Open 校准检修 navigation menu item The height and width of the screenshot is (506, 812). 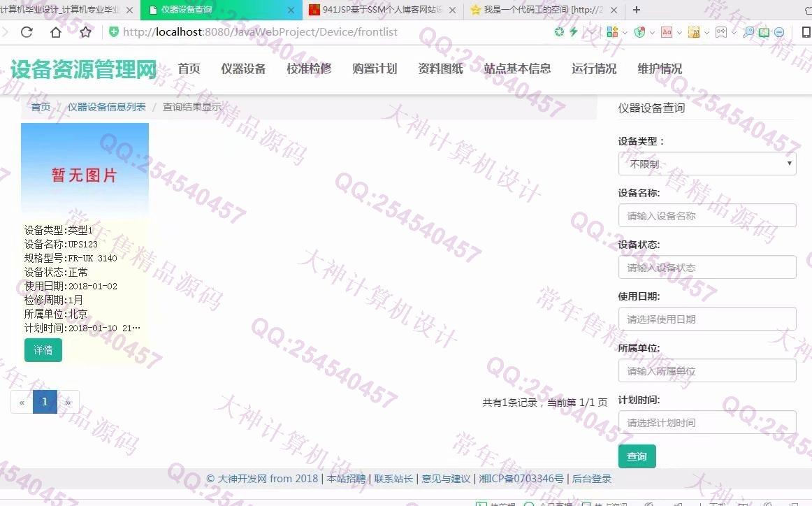pos(309,68)
